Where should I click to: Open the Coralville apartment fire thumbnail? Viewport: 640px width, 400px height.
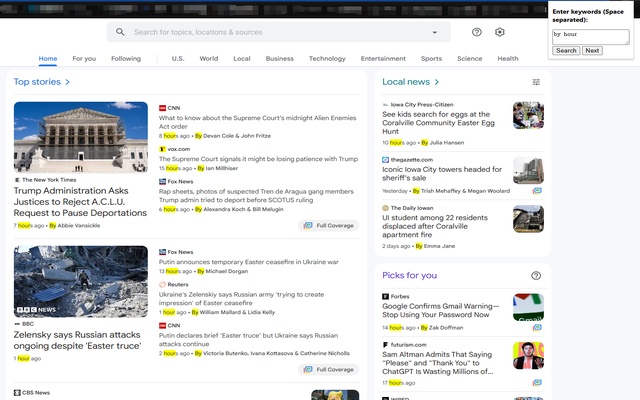click(x=528, y=219)
